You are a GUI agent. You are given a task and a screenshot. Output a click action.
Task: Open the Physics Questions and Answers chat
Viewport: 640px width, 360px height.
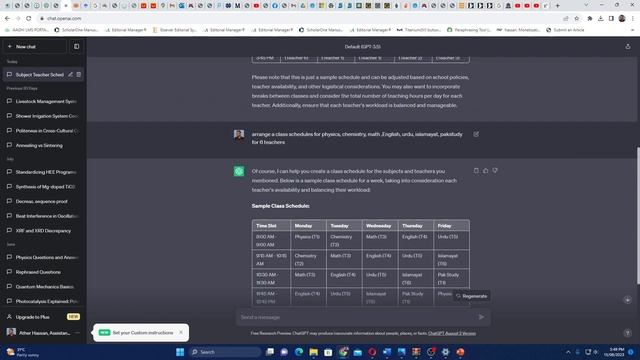pos(43,257)
